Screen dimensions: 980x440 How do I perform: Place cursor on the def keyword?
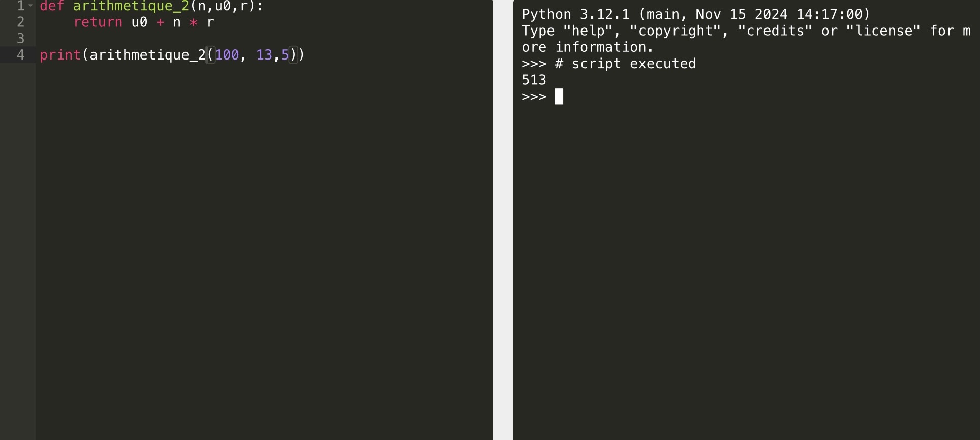pyautogui.click(x=52, y=6)
